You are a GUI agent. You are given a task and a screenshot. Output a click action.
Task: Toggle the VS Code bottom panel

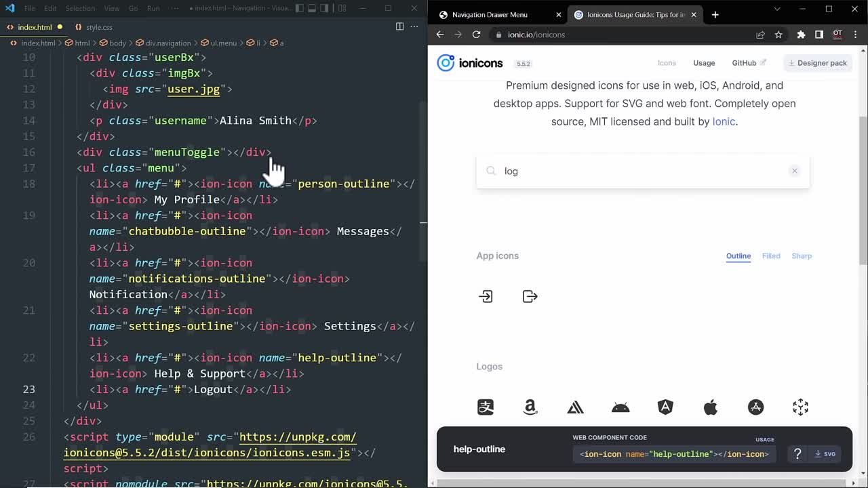(312, 8)
